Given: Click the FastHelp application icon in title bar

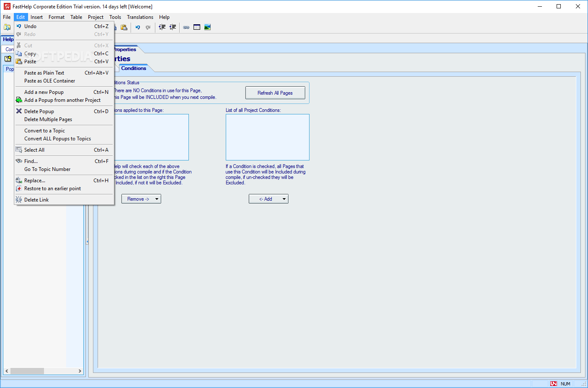Looking at the screenshot, I should pyautogui.click(x=7, y=6).
